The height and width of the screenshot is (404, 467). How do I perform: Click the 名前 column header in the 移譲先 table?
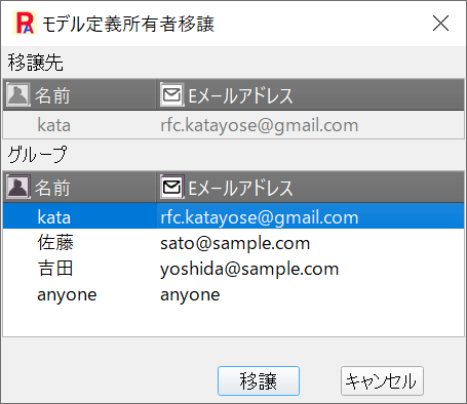pos(79,95)
